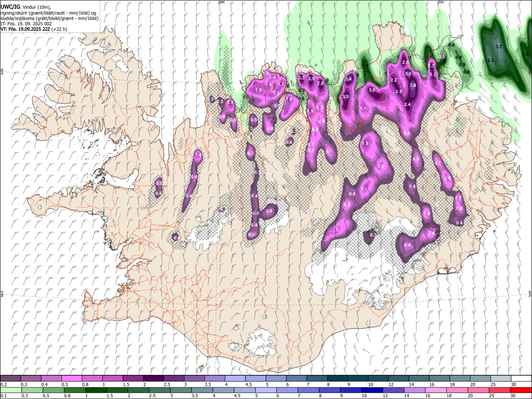Click the pale green 0.1 swatch in the lower legend
Screen dimensions: 532x399
tap(11, 390)
